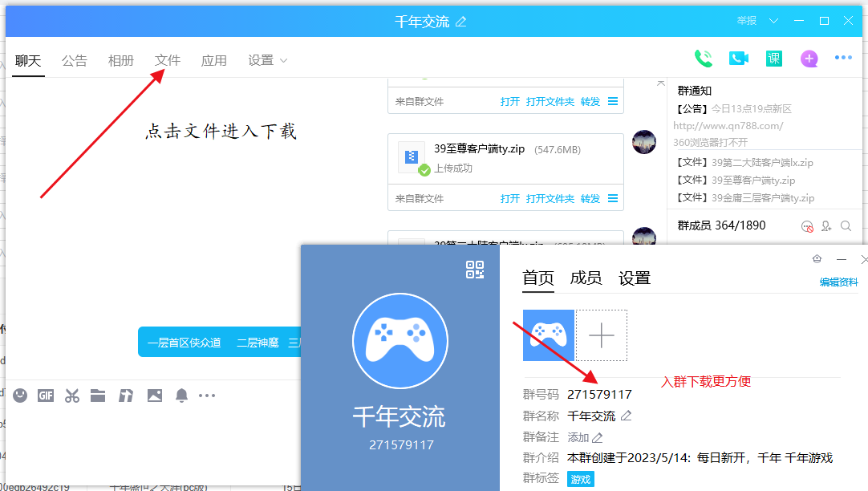
Task: Click 编辑资料 link
Action: click(x=838, y=282)
